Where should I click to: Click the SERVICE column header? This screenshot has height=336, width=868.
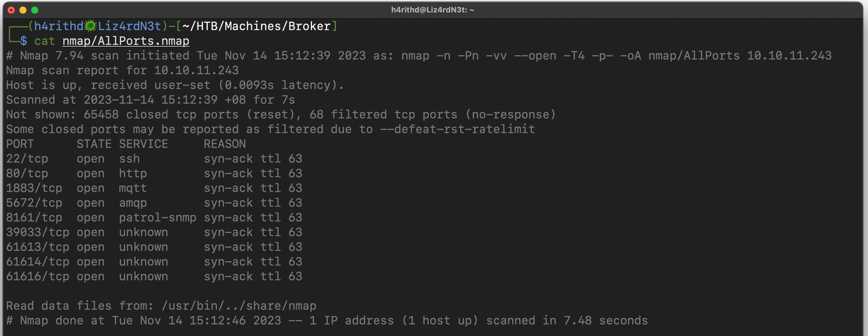143,144
